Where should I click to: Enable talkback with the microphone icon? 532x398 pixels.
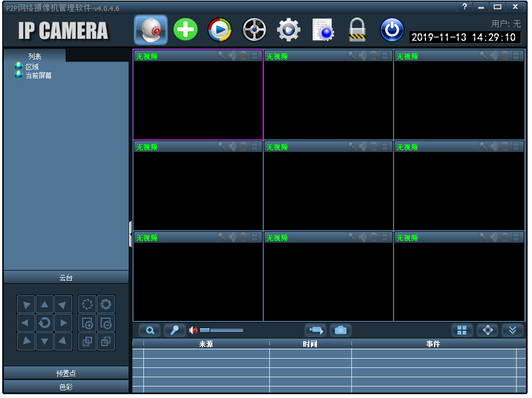[x=174, y=330]
